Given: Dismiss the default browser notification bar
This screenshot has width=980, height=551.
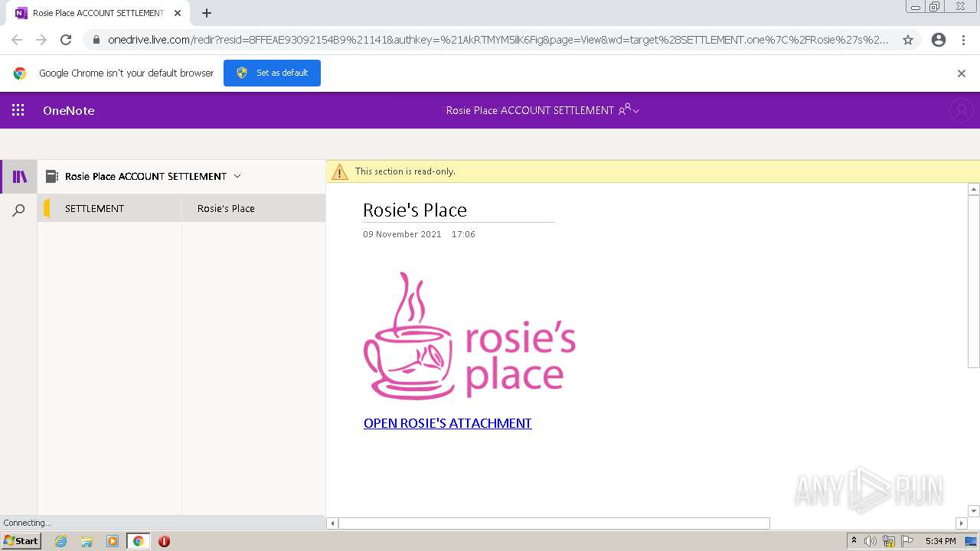Looking at the screenshot, I should 962,73.
